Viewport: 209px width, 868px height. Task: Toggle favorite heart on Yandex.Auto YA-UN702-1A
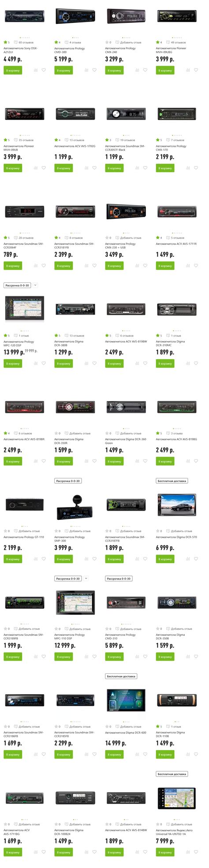(196, 852)
